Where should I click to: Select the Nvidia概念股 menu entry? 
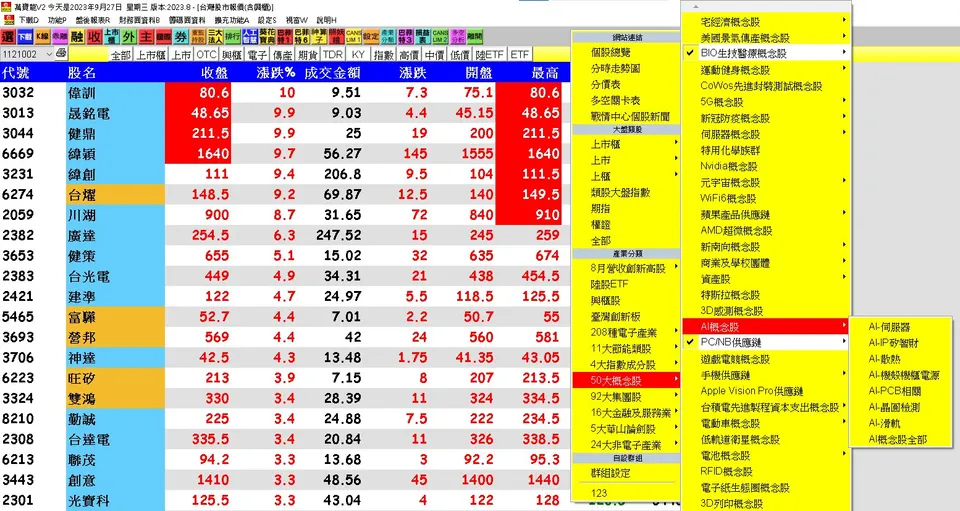pyautogui.click(x=767, y=166)
